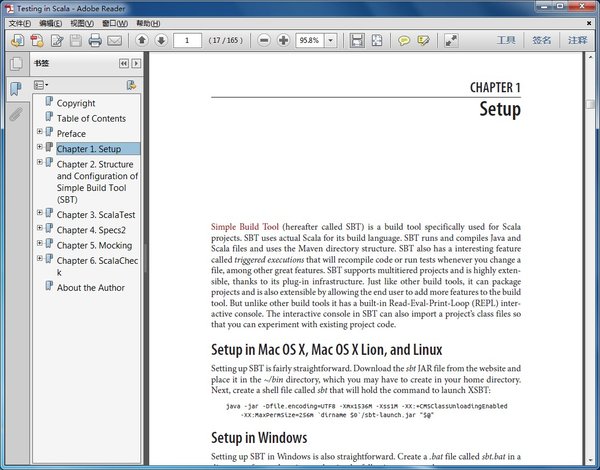Add a sticky note comment icon
Viewport: 600px width, 470px height.
404,40
